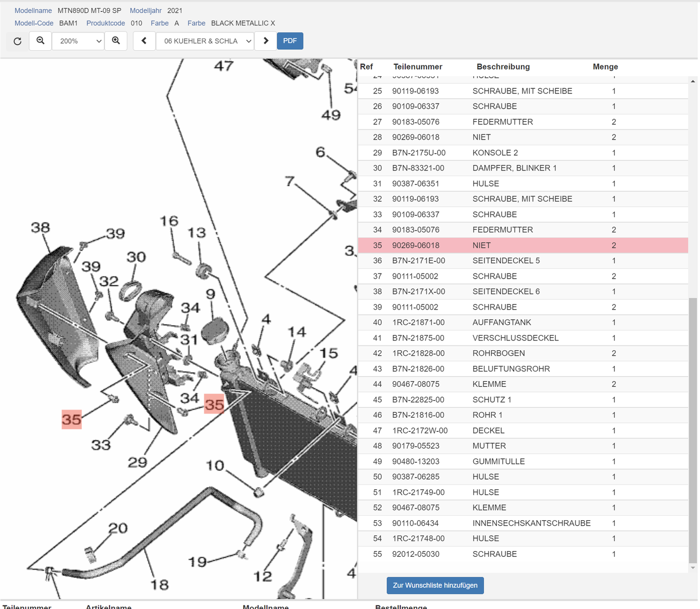This screenshot has height=609, width=700.
Task: Open the 06 KUEHLER & SCHLA section dropdown
Action: [205, 41]
